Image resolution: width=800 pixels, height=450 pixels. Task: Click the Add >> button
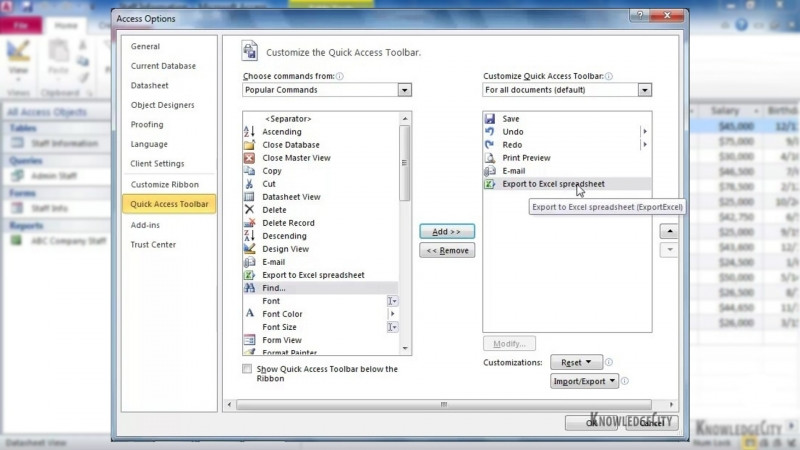pyautogui.click(x=447, y=232)
